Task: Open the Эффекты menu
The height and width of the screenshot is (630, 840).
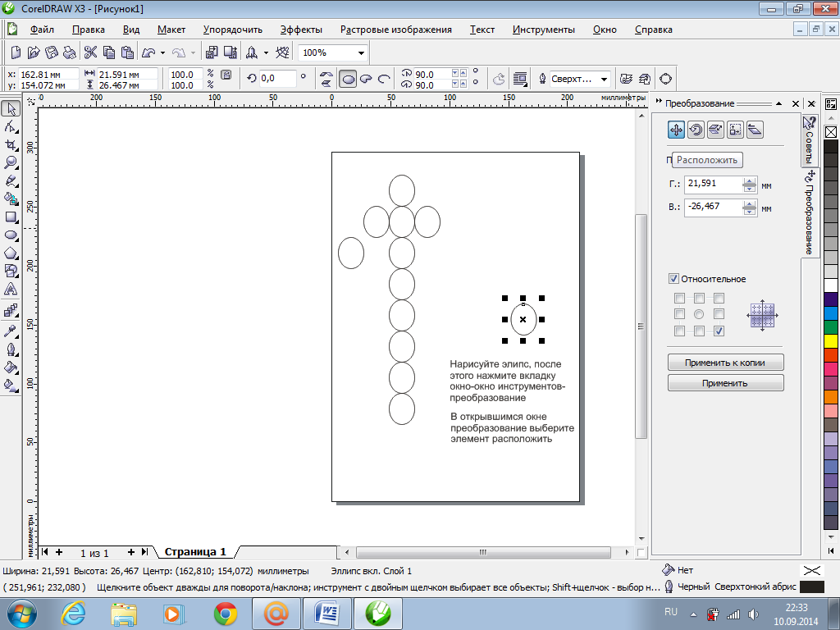Action: (x=300, y=30)
